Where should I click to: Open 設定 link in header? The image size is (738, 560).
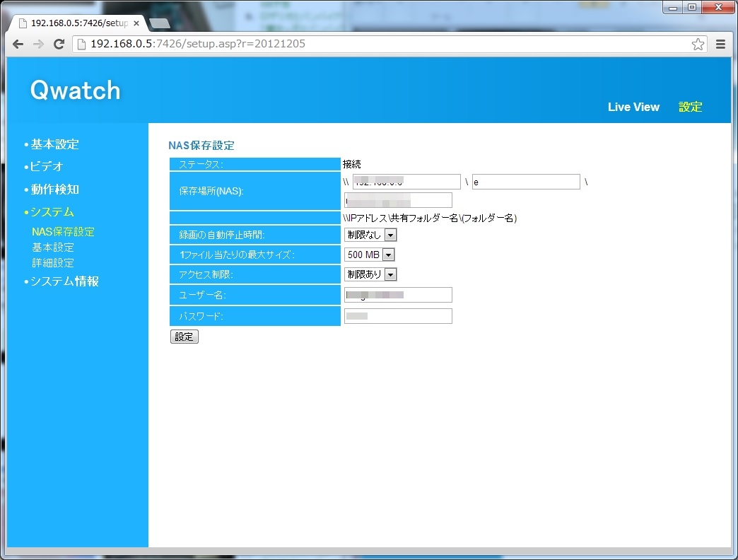690,107
